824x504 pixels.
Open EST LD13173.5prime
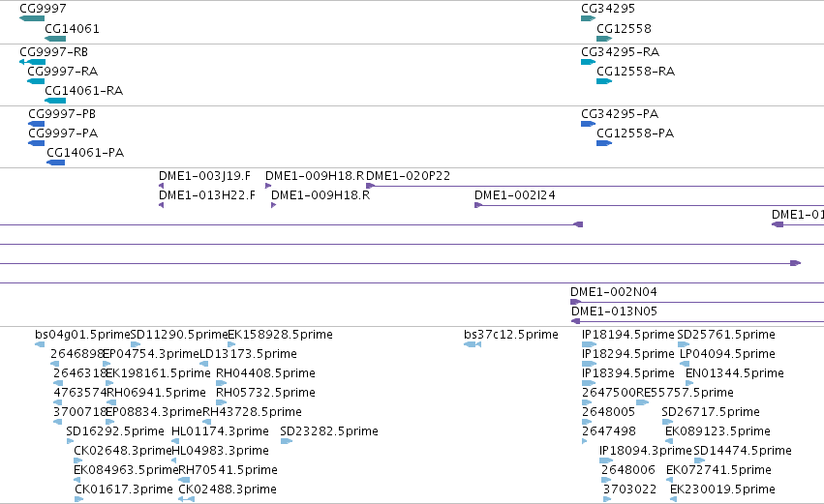(248, 354)
